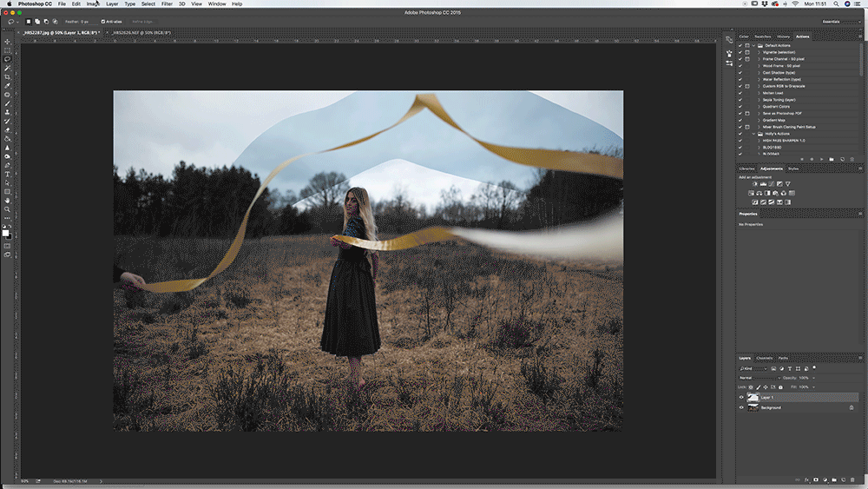This screenshot has width=868, height=489.
Task: Select the Clone Stamp tool
Action: 7,112
